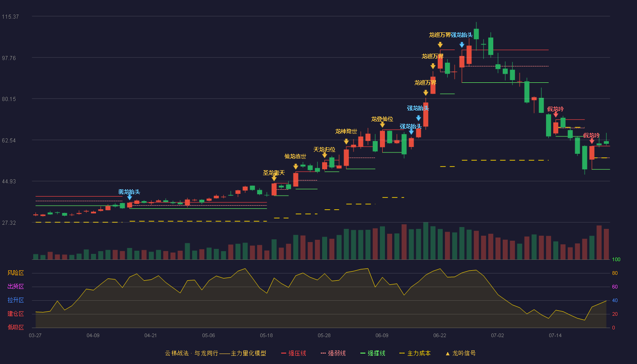The width and height of the screenshot is (637, 364).
Task: Click the 拉升区 zone label
Action: pyautogui.click(x=15, y=300)
